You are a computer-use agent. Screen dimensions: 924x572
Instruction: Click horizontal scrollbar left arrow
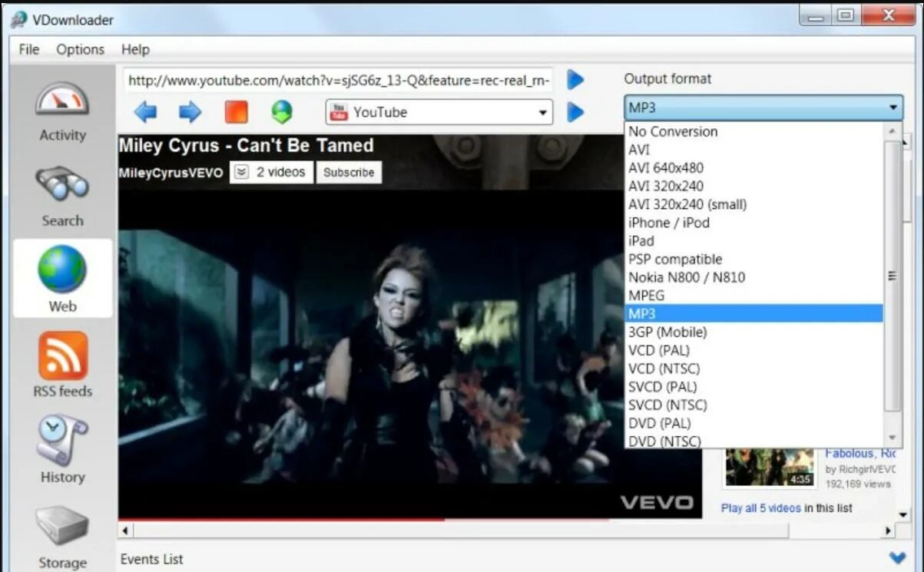[x=125, y=531]
